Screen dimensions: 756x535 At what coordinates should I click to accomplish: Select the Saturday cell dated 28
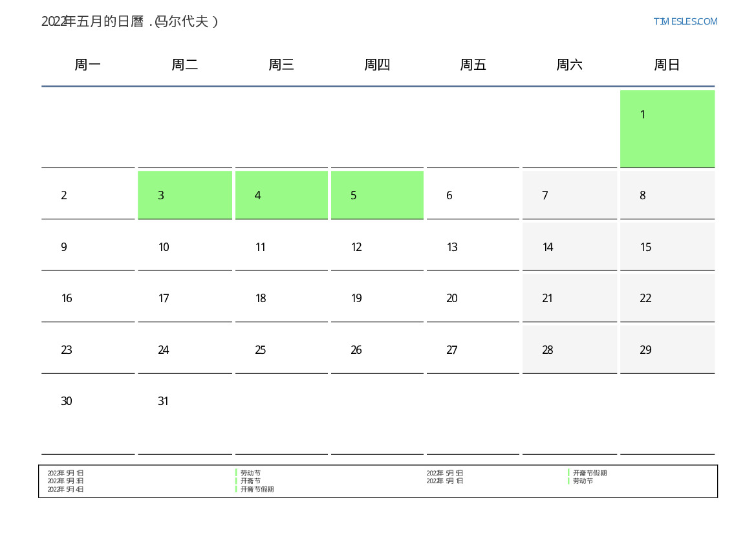569,349
